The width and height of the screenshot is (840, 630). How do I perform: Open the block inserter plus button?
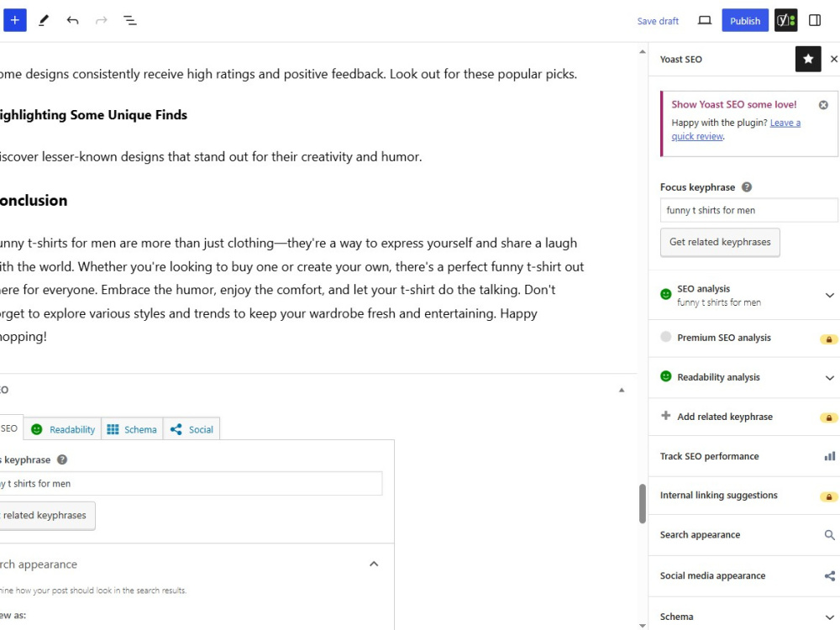[x=14, y=20]
